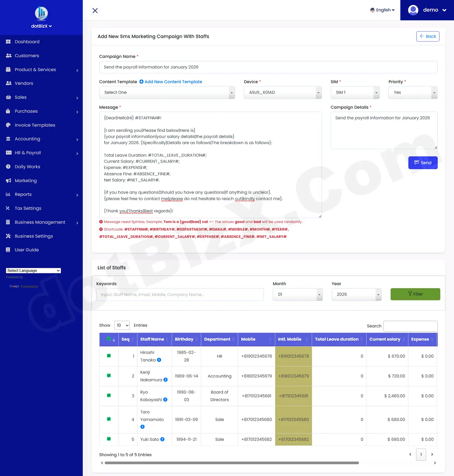
Task: Open the Content Template dropdown
Action: tap(167, 93)
